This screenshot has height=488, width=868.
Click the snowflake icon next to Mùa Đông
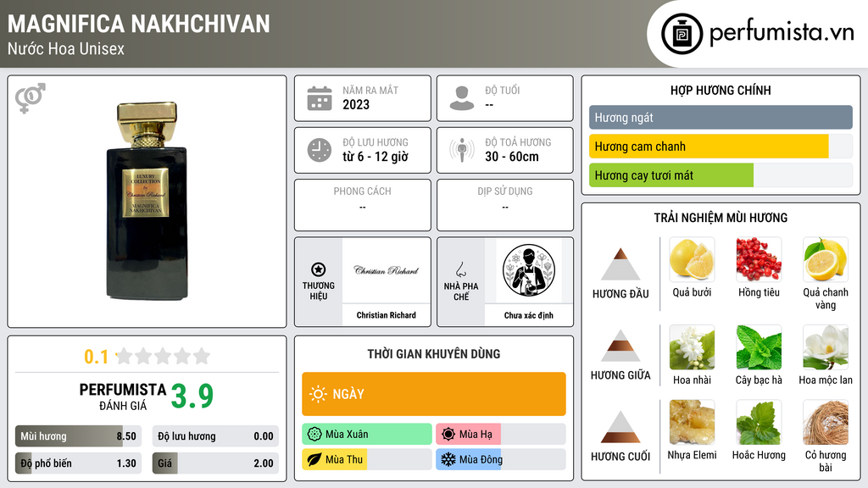pyautogui.click(x=448, y=459)
